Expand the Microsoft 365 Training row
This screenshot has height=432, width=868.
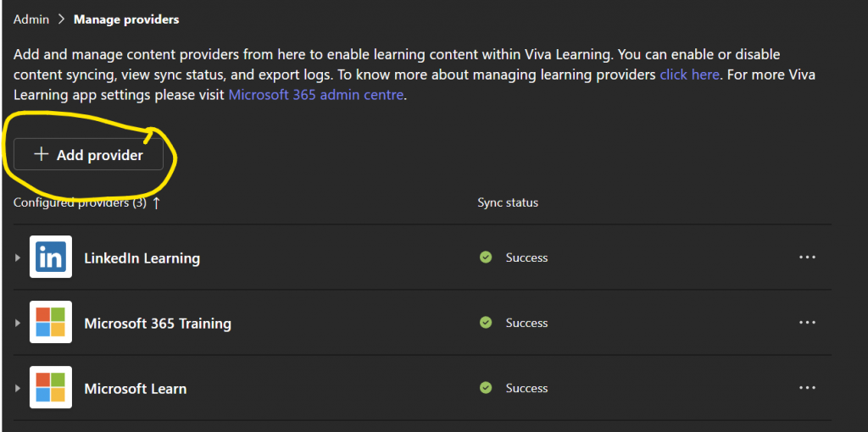[18, 323]
